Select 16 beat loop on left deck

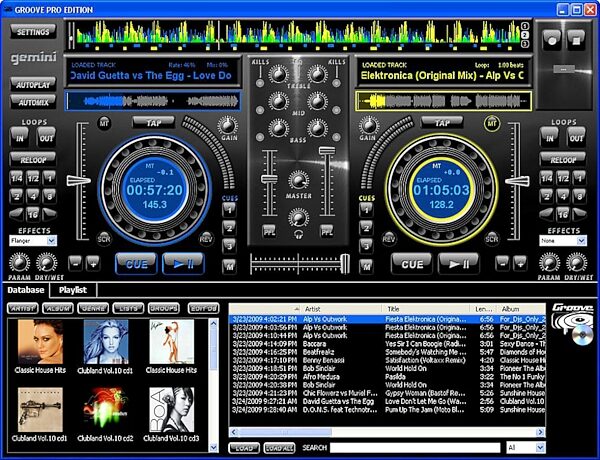click(x=33, y=214)
